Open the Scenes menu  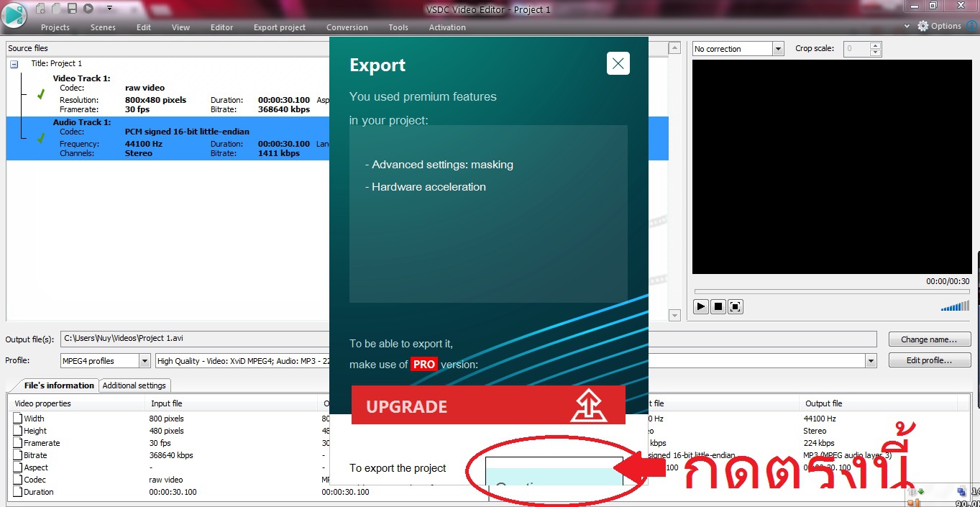[103, 27]
